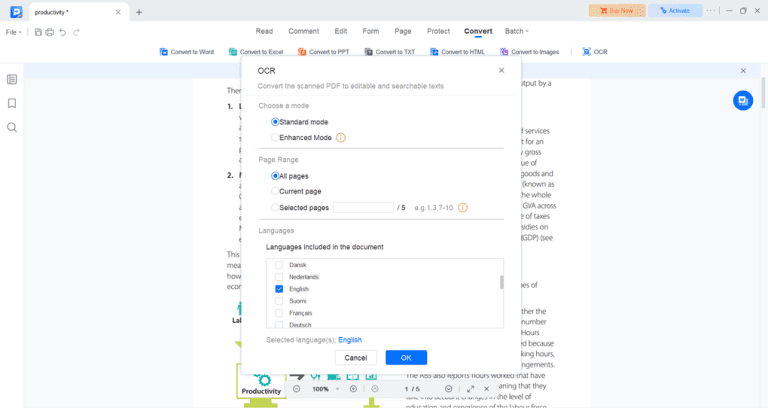
Task: Open the File dropdown menu
Action: tap(13, 32)
